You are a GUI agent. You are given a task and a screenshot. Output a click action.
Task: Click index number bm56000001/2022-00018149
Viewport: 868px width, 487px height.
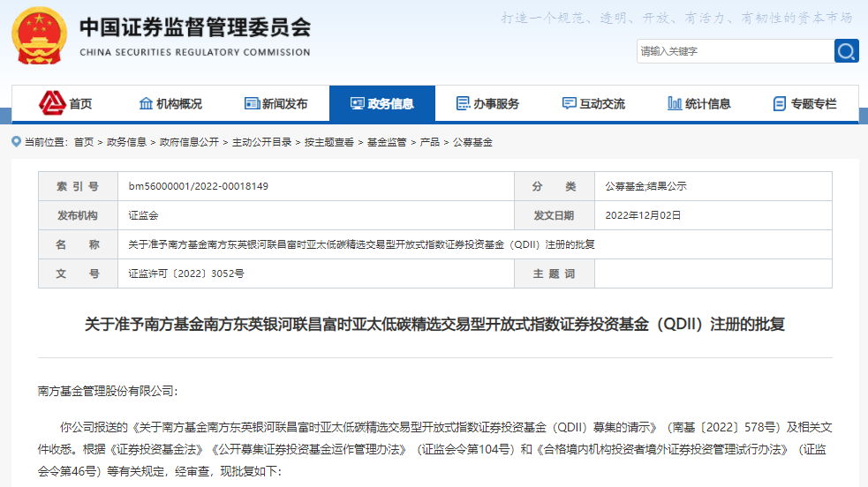(x=199, y=186)
